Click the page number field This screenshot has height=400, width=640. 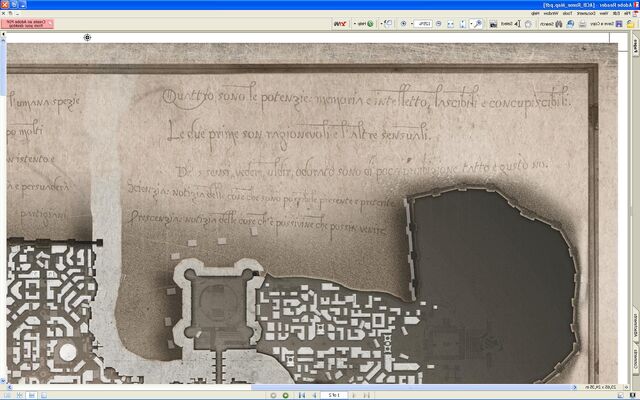click(334, 395)
